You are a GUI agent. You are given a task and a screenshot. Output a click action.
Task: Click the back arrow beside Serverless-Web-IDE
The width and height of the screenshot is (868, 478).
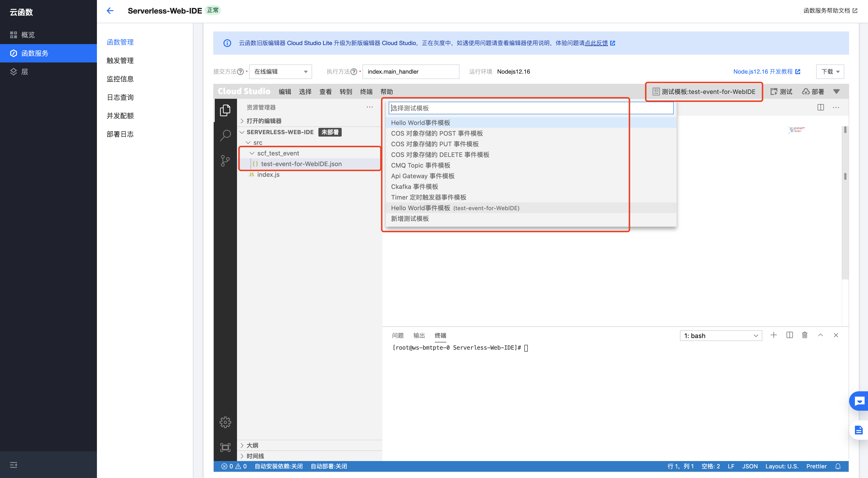(110, 11)
